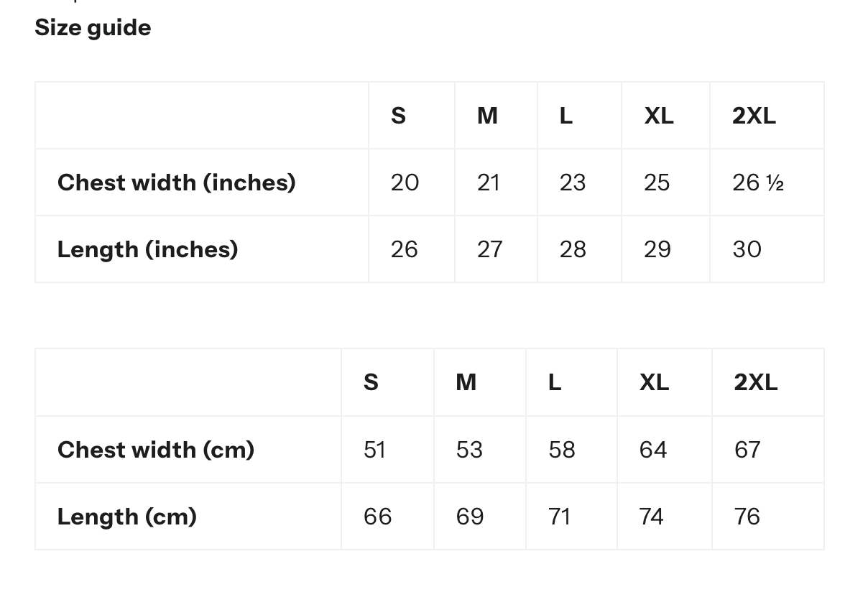The height and width of the screenshot is (615, 868).
Task: Select the S column header in inches table
Action: click(398, 116)
